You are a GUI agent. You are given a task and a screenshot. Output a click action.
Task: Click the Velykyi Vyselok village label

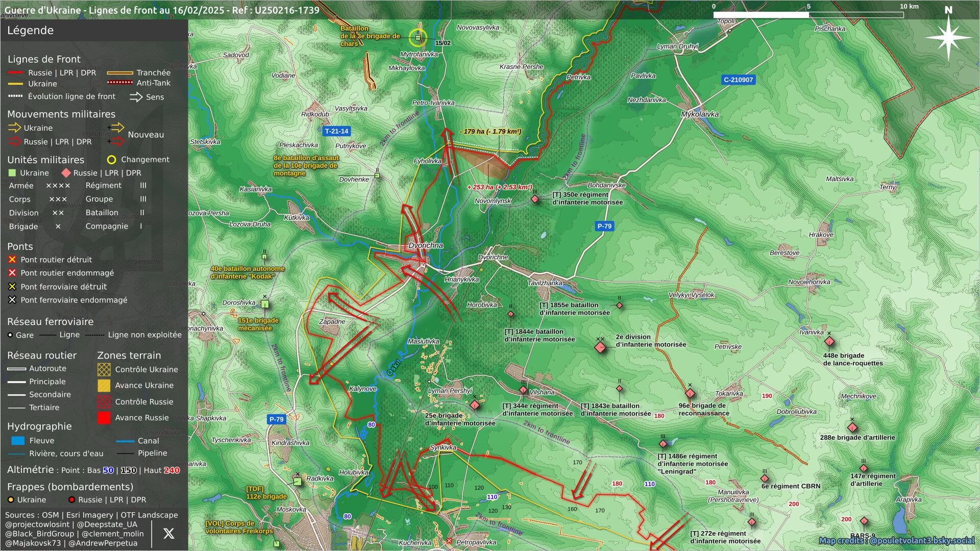tap(692, 295)
